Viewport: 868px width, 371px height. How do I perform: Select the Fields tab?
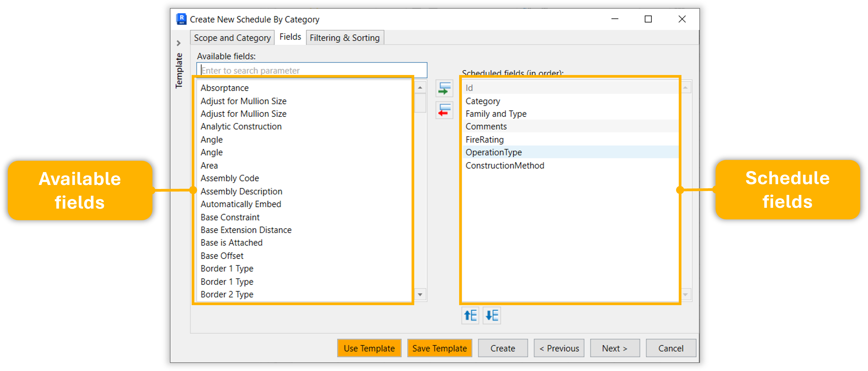click(x=290, y=37)
